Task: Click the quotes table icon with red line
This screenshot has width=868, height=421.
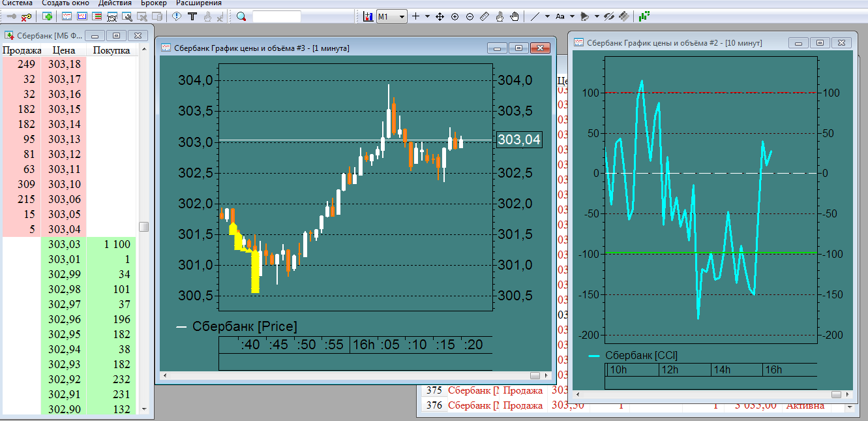Action: click(x=68, y=16)
